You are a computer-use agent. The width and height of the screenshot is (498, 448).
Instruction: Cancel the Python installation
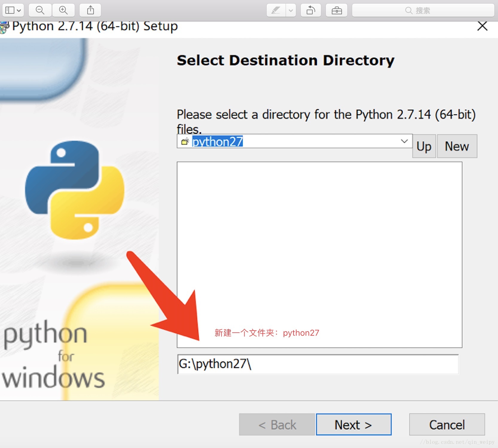[x=447, y=424]
